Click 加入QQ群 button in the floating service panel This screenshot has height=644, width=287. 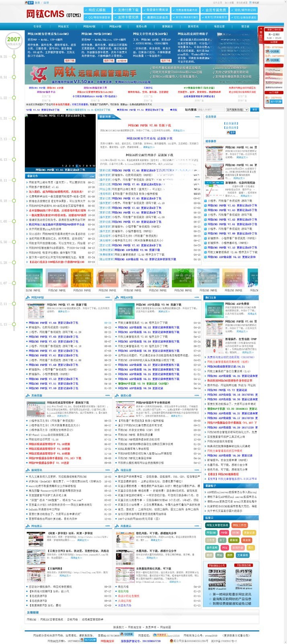[x=274, y=102]
